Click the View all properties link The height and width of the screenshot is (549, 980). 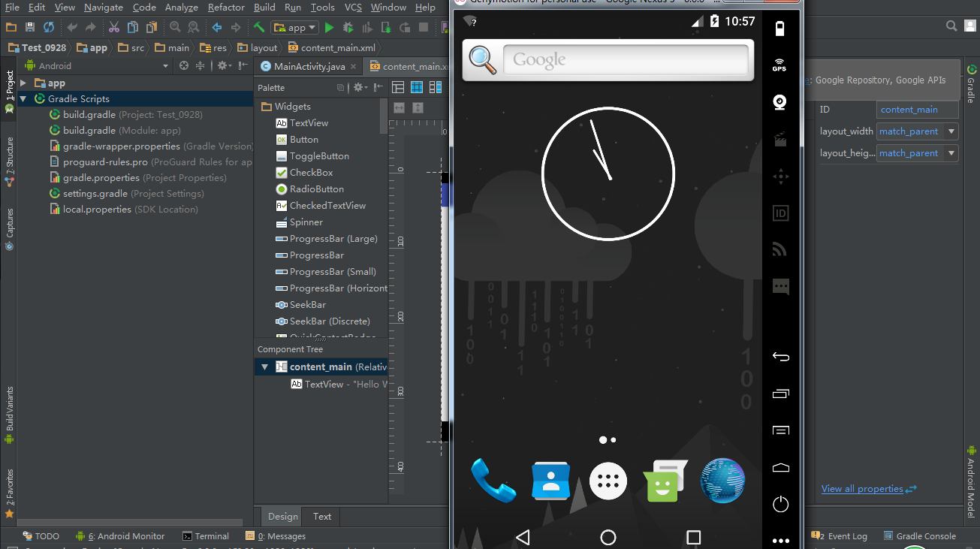861,489
